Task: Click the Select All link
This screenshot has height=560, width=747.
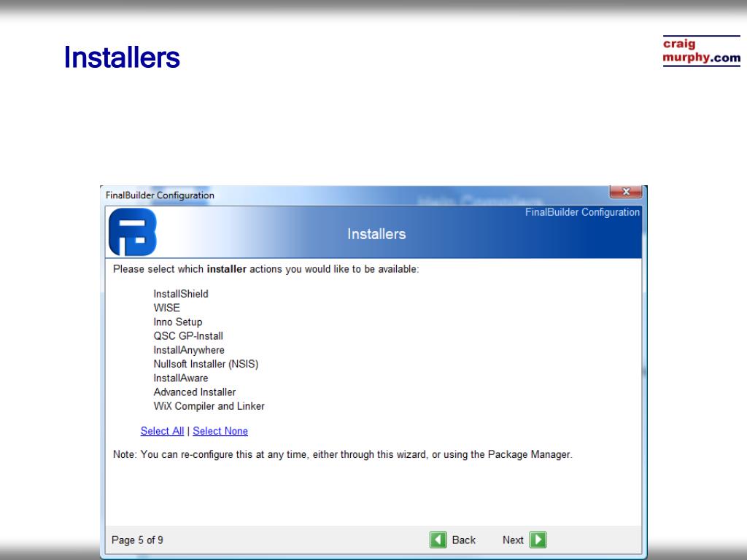Action: 162,431
